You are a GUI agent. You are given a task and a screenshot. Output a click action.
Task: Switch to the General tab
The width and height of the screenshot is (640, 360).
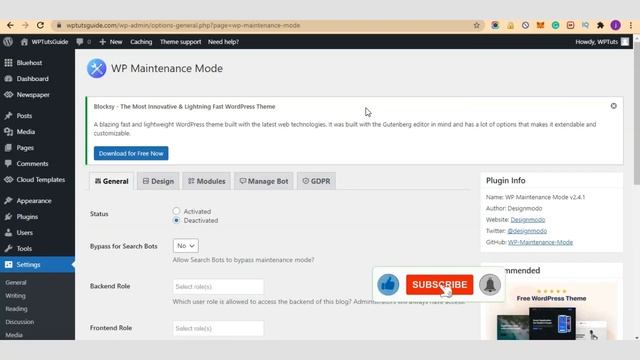tap(111, 181)
